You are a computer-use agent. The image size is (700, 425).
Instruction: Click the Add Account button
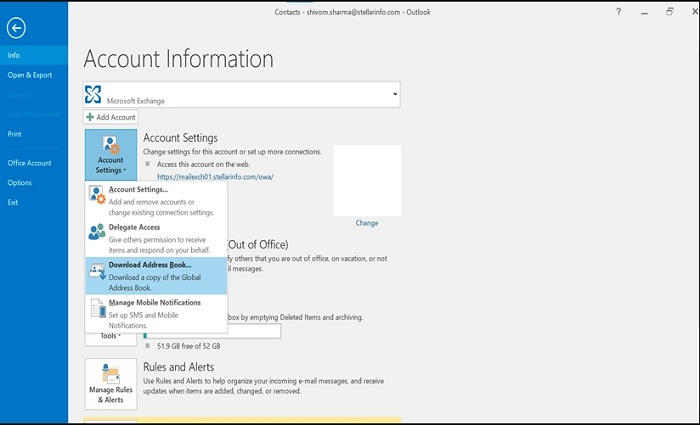pos(111,117)
